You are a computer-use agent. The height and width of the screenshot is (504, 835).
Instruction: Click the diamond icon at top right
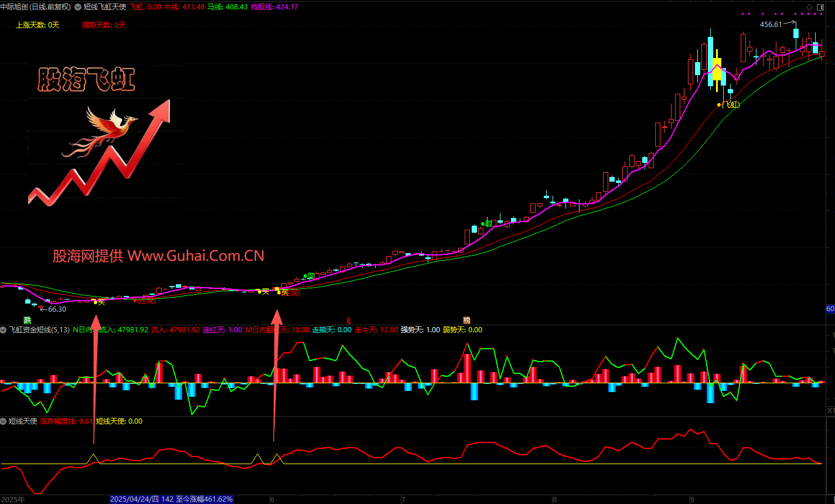(x=810, y=7)
